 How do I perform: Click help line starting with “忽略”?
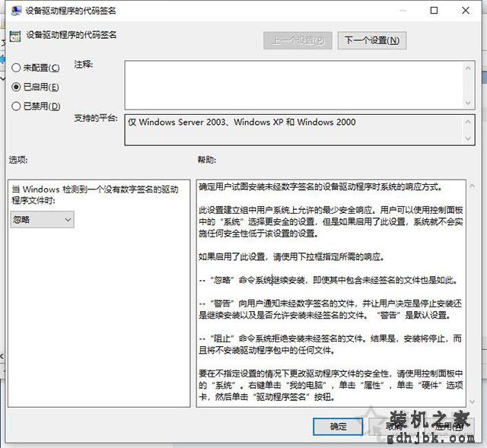(x=328, y=280)
